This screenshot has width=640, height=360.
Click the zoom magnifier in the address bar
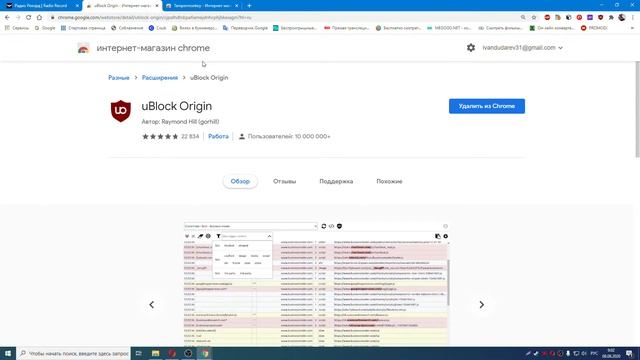[523, 18]
